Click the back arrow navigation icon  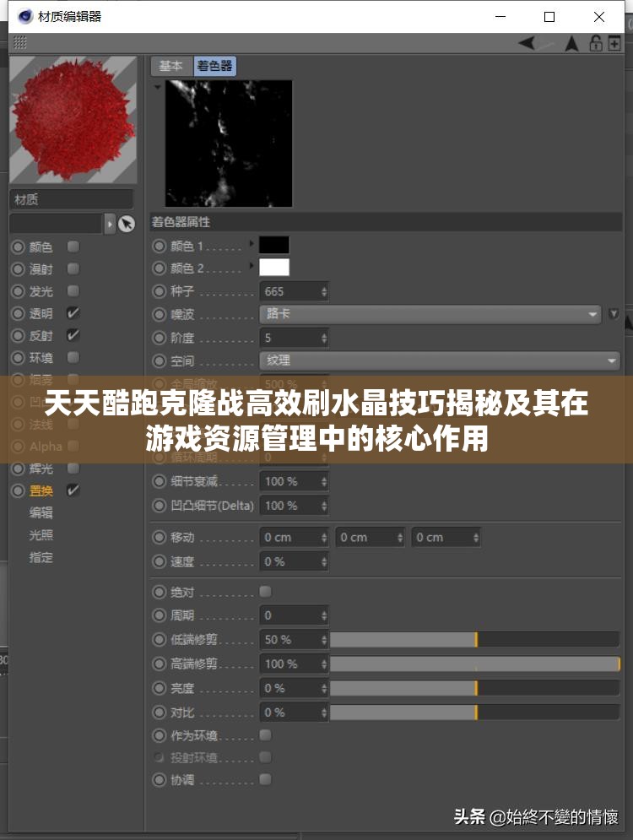click(x=527, y=43)
